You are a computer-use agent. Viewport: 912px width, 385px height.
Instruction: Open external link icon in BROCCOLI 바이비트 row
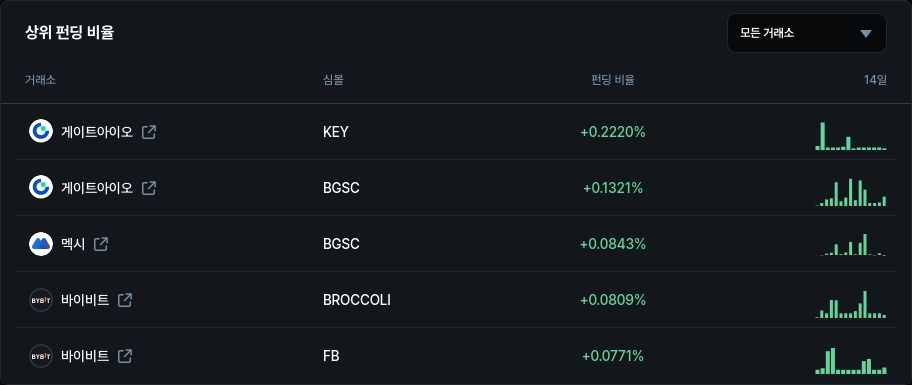pos(125,300)
